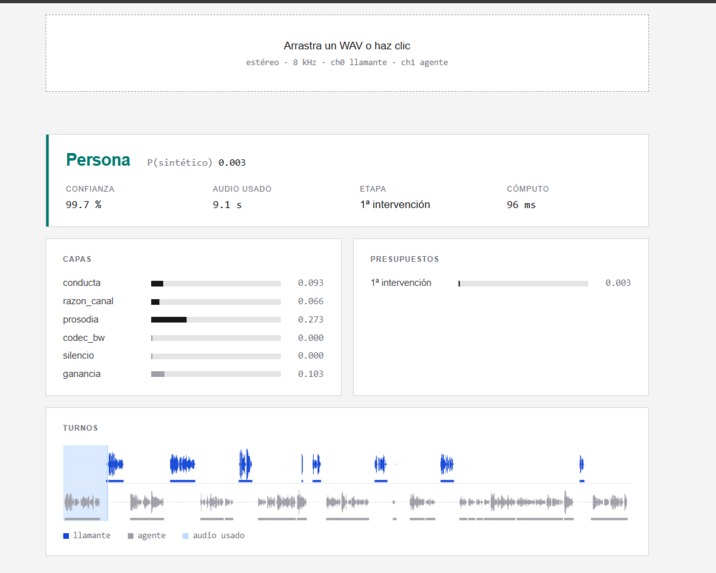Click the 'silencio' layer label
Screen dimensions: 716x573
(x=79, y=355)
